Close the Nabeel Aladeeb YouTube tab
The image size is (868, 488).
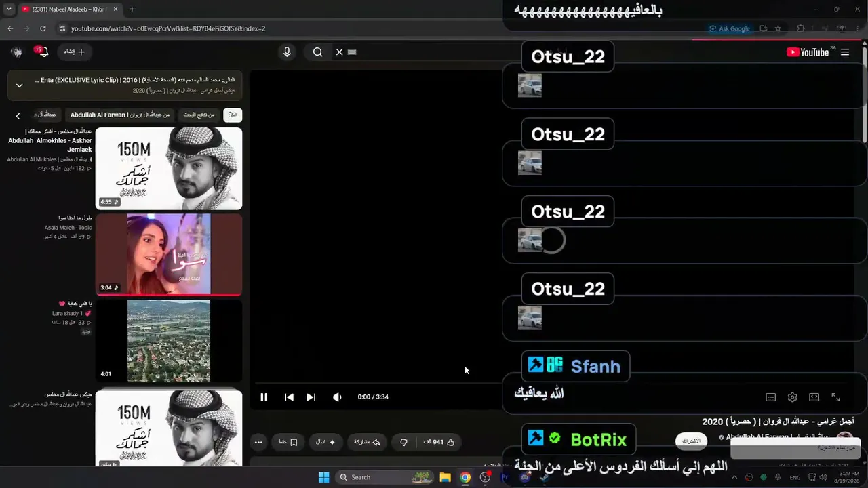click(115, 9)
